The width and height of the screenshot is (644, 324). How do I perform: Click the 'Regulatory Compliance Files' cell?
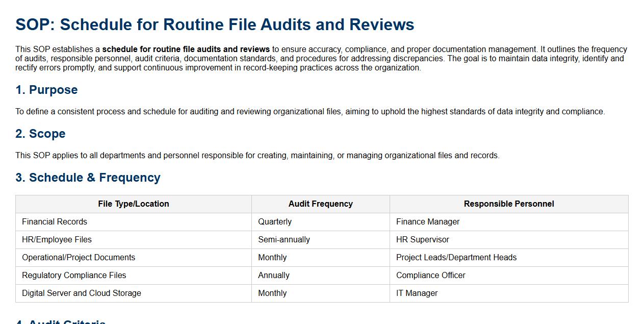[74, 275]
